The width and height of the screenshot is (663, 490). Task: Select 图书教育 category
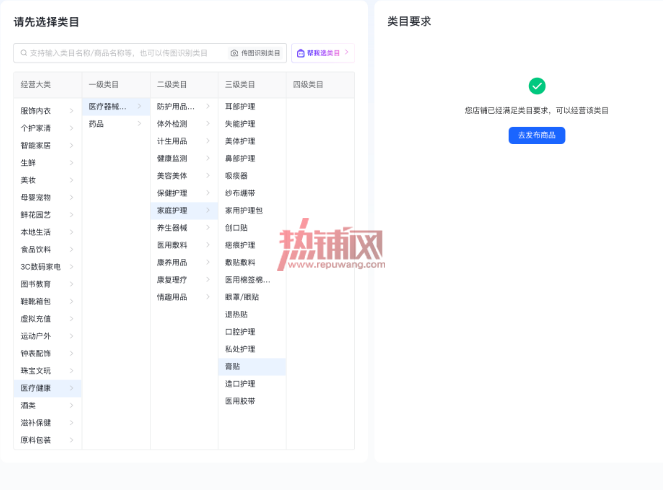pos(47,284)
